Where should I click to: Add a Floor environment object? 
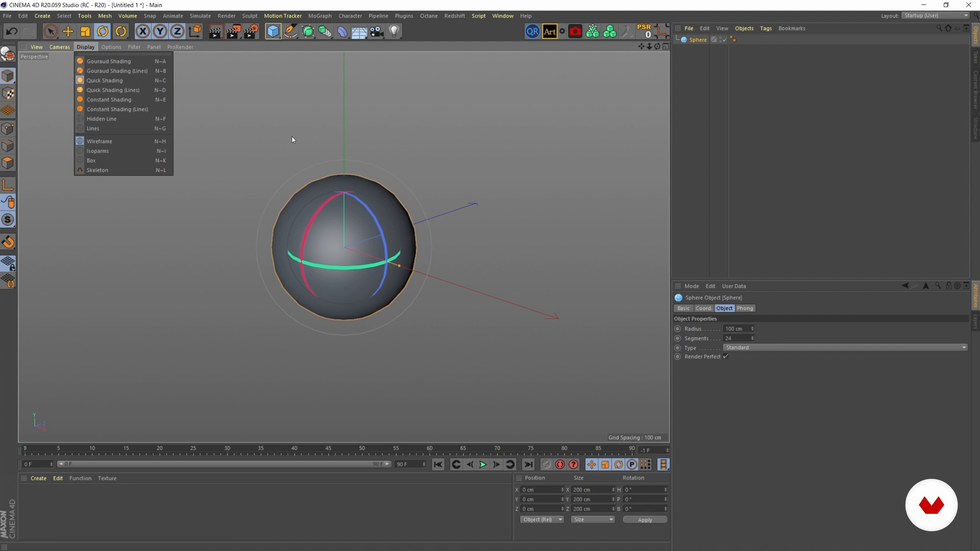(x=359, y=32)
